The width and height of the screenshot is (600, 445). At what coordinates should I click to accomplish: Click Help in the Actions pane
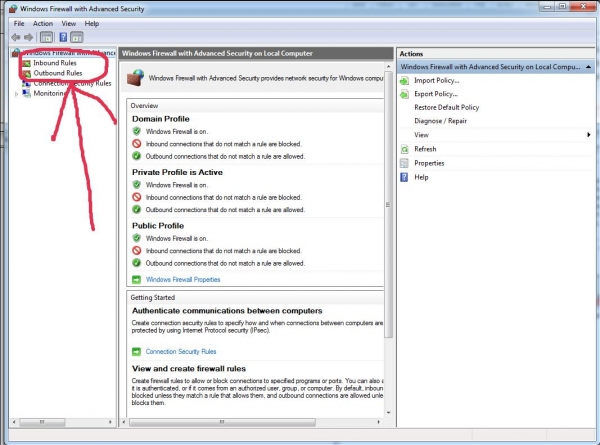(421, 178)
